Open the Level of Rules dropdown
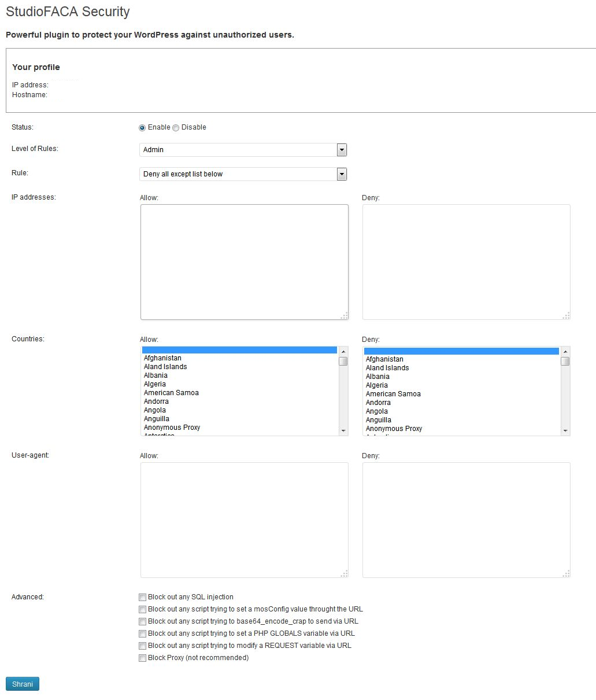 (x=243, y=150)
